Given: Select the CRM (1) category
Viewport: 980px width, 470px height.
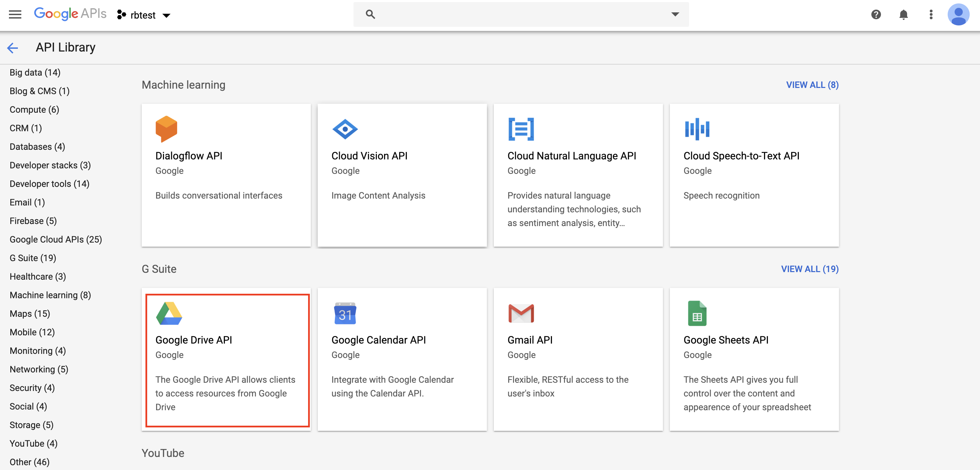Looking at the screenshot, I should click(25, 128).
